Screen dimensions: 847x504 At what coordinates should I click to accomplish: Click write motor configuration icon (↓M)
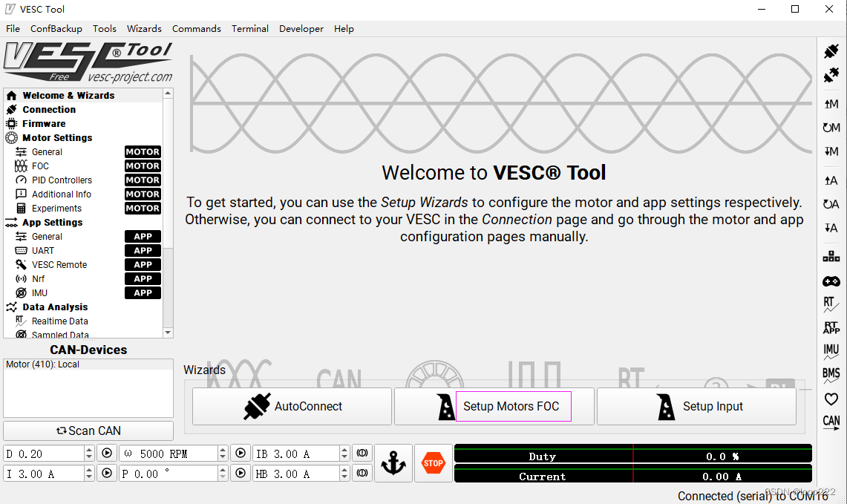click(831, 151)
